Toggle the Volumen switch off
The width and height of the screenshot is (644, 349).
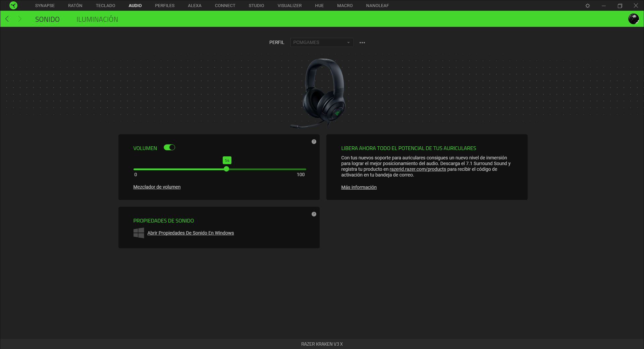pos(169,147)
